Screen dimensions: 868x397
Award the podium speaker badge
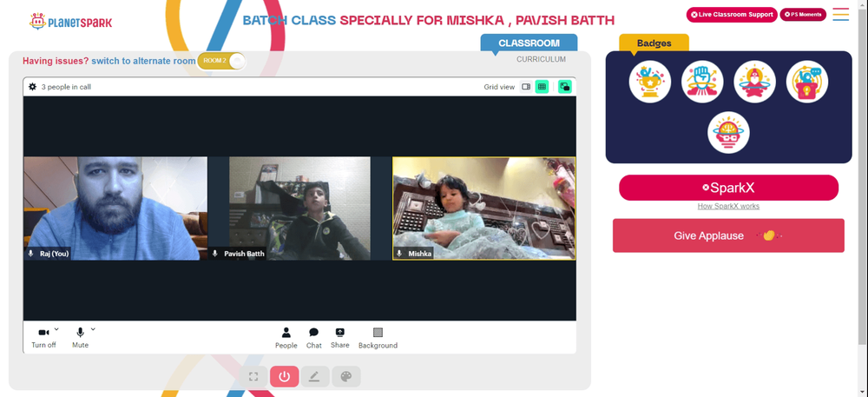click(806, 82)
